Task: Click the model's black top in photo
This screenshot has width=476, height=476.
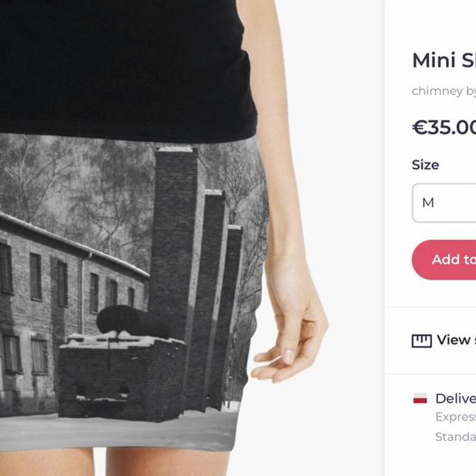Action: tap(127, 67)
